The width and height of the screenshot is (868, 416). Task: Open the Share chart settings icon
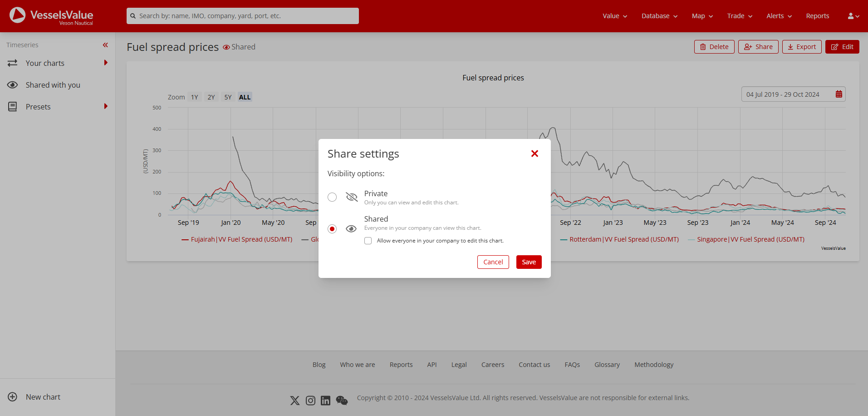point(747,47)
